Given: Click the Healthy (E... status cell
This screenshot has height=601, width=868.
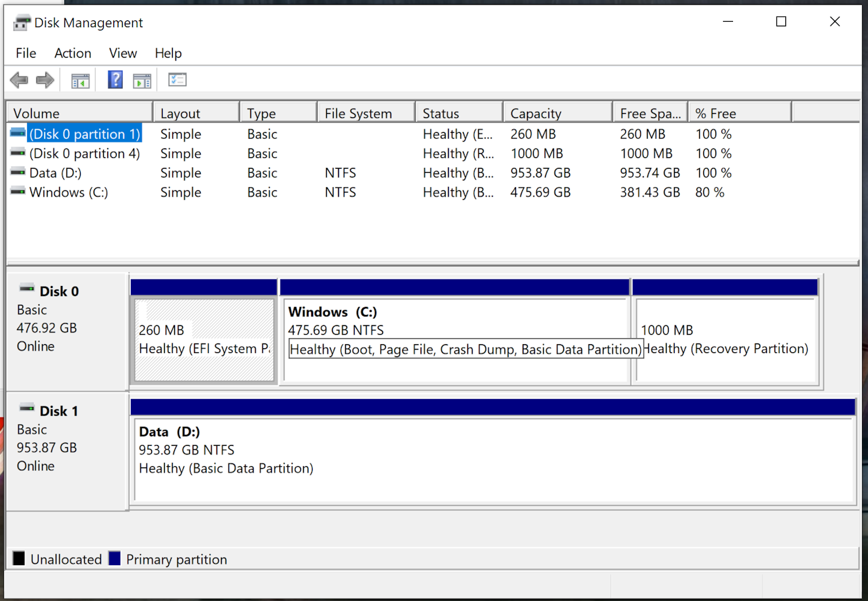Looking at the screenshot, I should click(458, 134).
